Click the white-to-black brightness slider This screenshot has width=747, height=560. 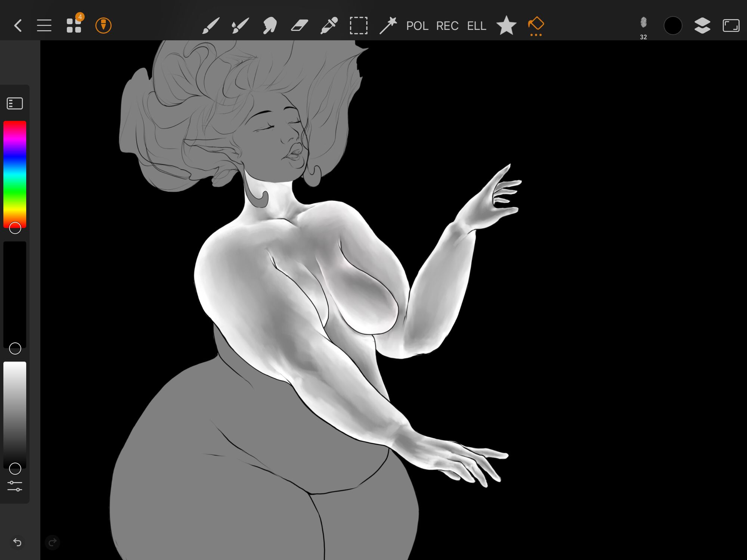pyautogui.click(x=15, y=415)
